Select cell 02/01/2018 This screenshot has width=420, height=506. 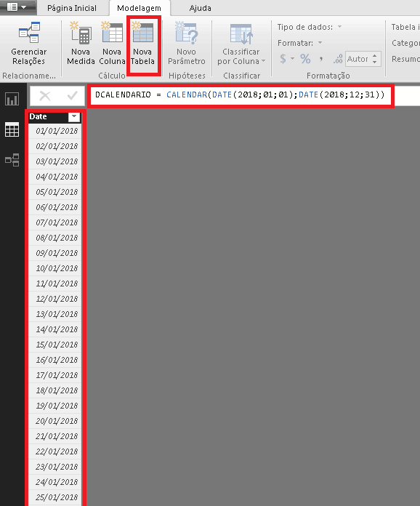(54, 146)
